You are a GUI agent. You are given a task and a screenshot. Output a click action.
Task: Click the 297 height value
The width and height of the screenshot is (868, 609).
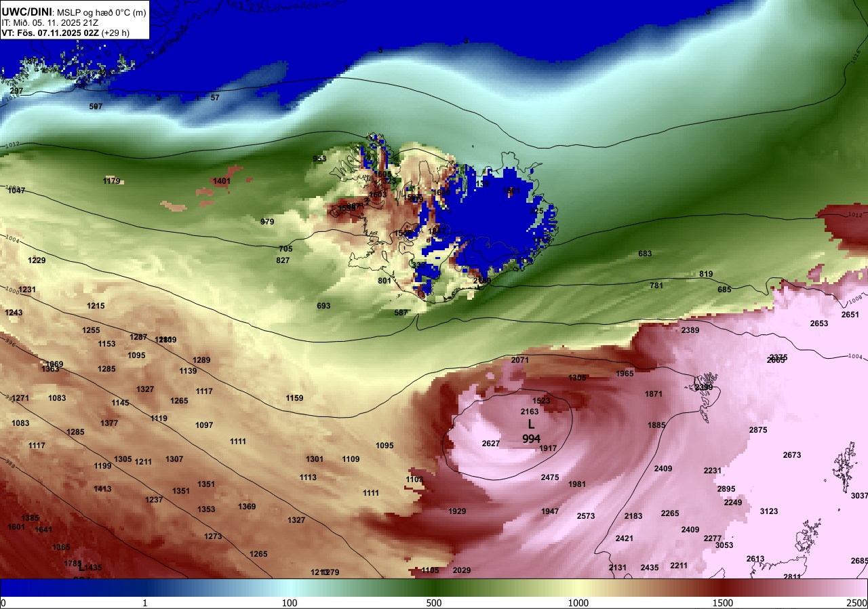16,91
